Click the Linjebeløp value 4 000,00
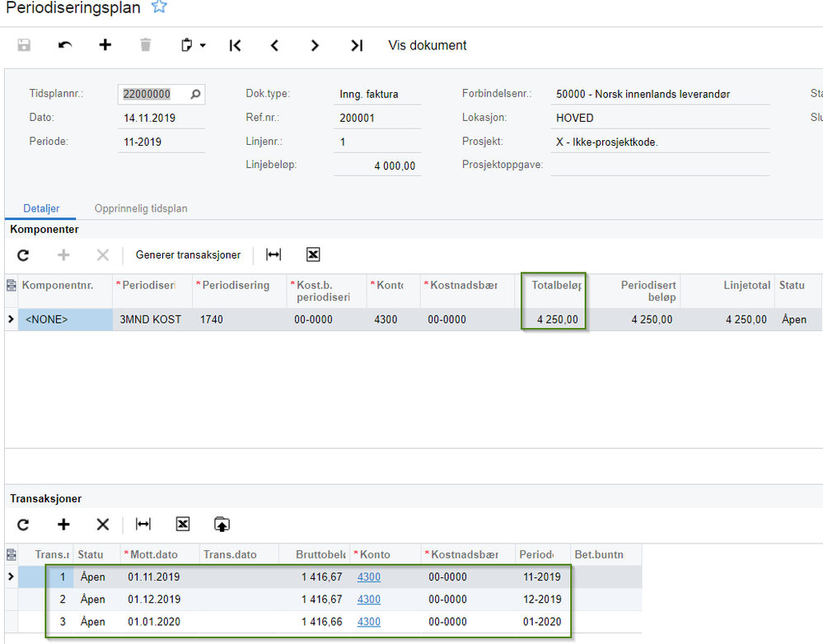This screenshot has width=823, height=644. click(x=376, y=166)
